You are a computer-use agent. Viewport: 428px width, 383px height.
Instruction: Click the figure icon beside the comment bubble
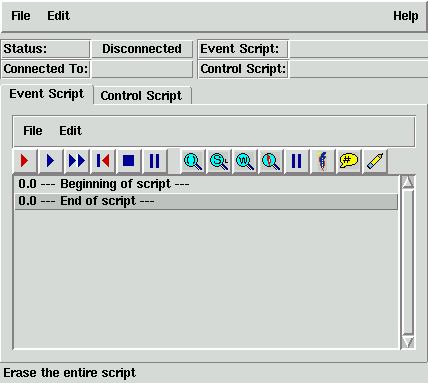(322, 161)
